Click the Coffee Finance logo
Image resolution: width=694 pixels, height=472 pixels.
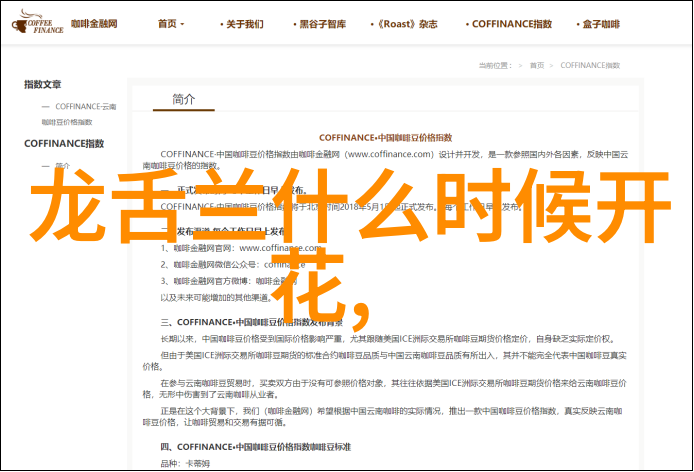tap(37, 23)
